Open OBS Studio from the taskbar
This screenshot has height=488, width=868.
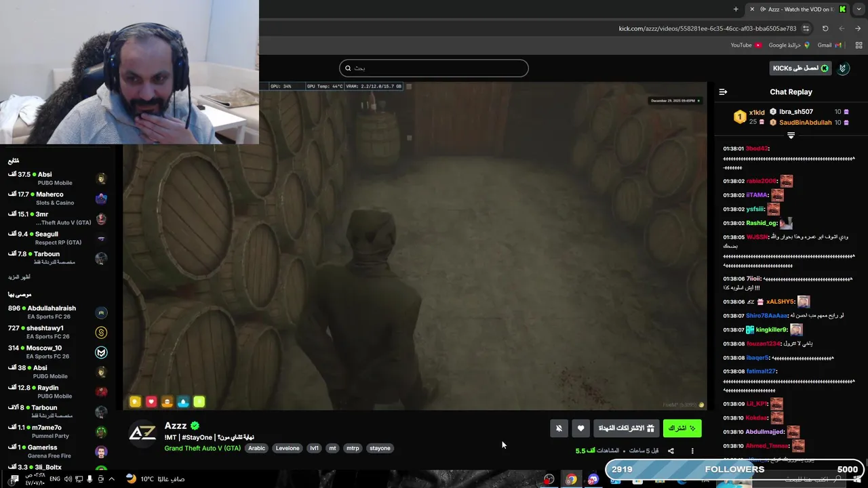(x=549, y=479)
